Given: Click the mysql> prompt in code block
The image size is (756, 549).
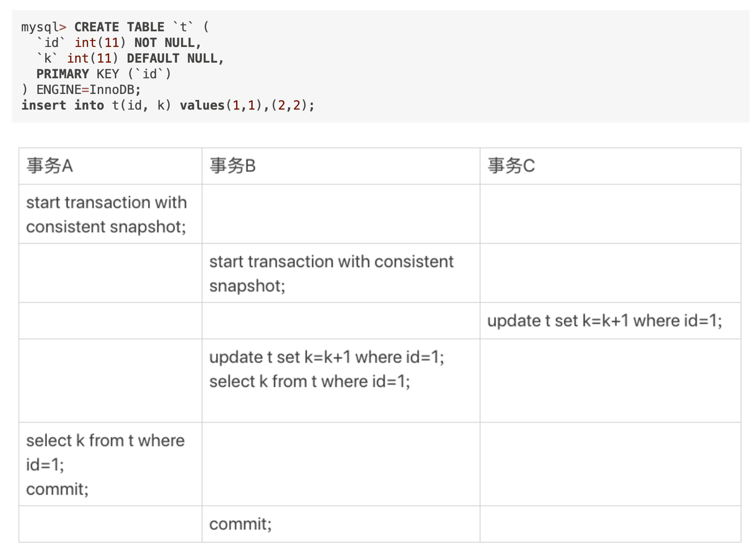Looking at the screenshot, I should [43, 27].
